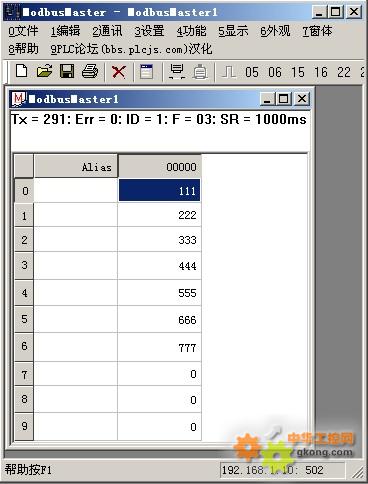This screenshot has width=368, height=484.
Task: Open the 0文件 menu
Action: (23, 31)
